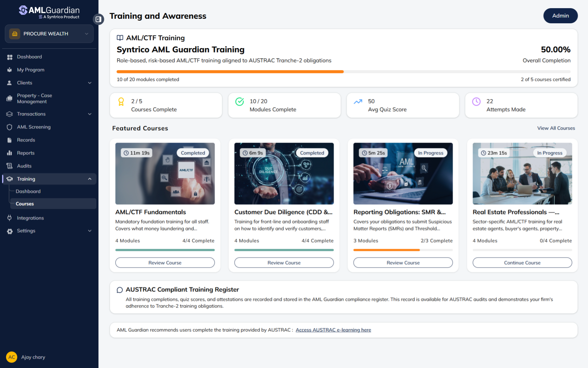Open the Access AUSTRAC e-learning link
Screen dimensions: 588x368
click(333, 330)
